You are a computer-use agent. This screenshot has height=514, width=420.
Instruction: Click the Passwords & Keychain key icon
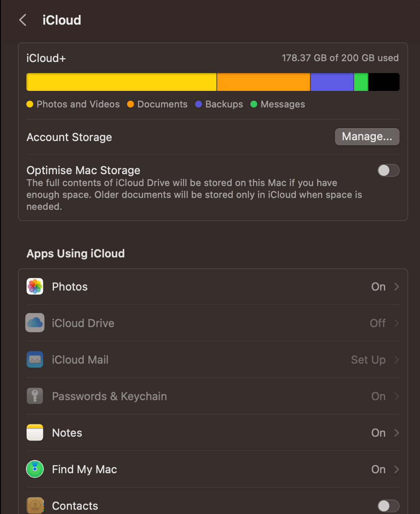click(x=35, y=396)
